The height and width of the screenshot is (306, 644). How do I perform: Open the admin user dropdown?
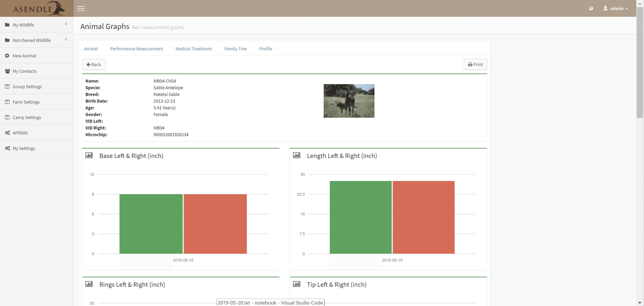pos(616,9)
